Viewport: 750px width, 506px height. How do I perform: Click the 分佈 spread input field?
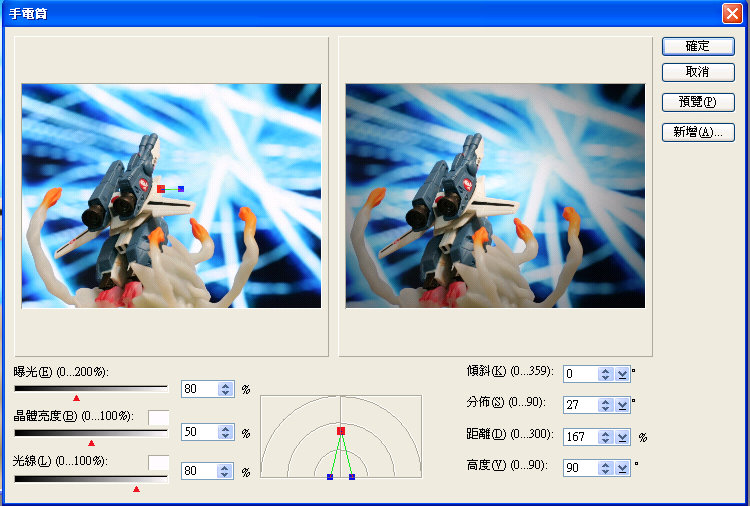click(x=581, y=405)
